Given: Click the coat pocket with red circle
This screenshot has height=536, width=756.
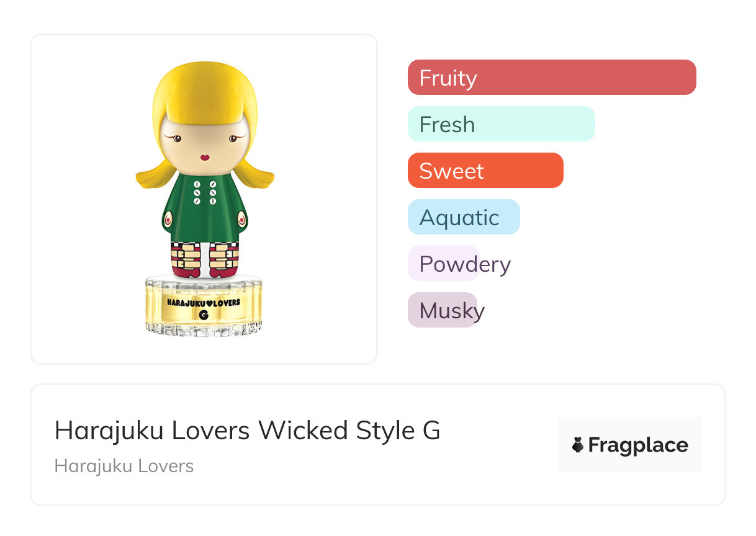Looking at the screenshot, I should point(168,219).
